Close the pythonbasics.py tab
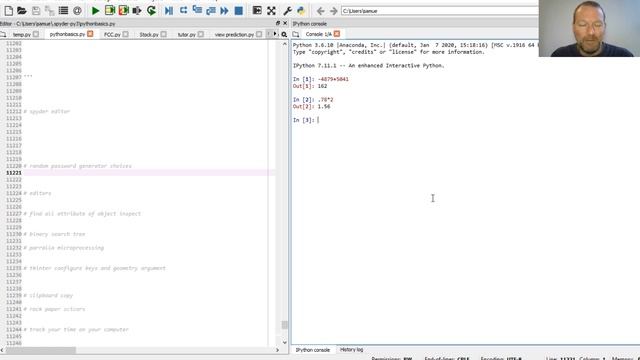This screenshot has width=640, height=360. tap(90, 34)
